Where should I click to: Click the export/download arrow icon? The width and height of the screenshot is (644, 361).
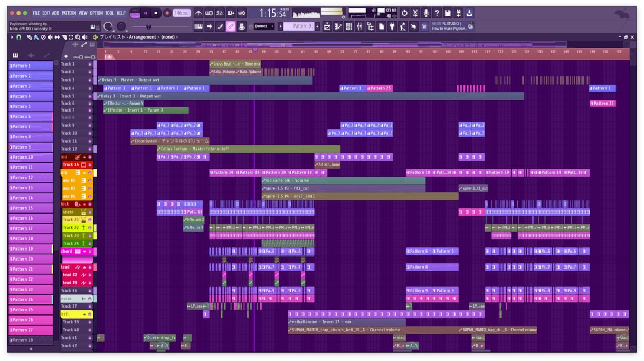469,13
